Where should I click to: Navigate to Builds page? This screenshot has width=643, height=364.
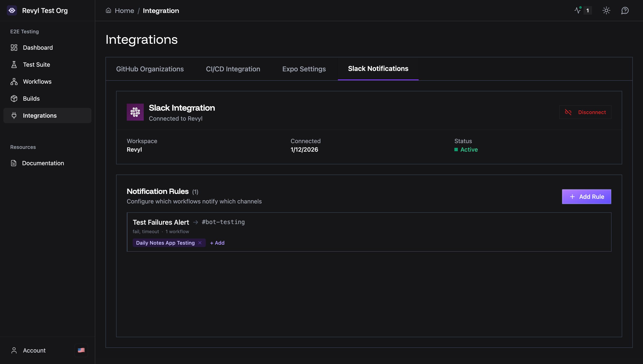click(x=31, y=99)
